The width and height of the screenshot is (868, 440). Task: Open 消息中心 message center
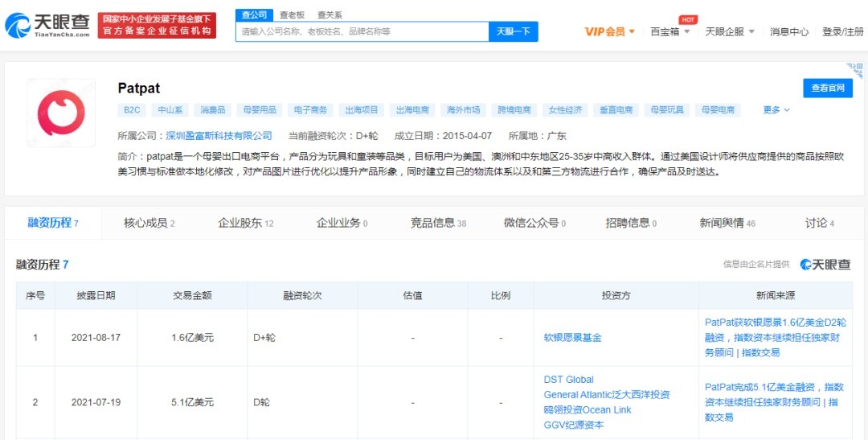tap(789, 31)
